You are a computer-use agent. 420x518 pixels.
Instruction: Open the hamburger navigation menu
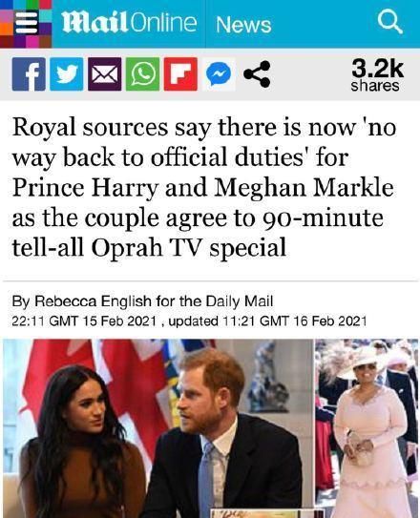[26, 23]
